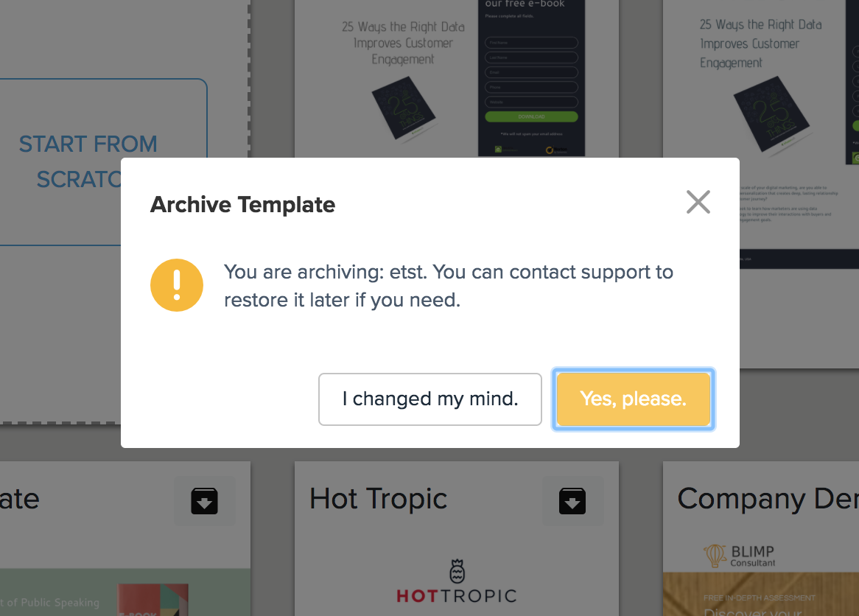Click the HOTTROPIC wordmark logo
The width and height of the screenshot is (859, 616).
(457, 595)
